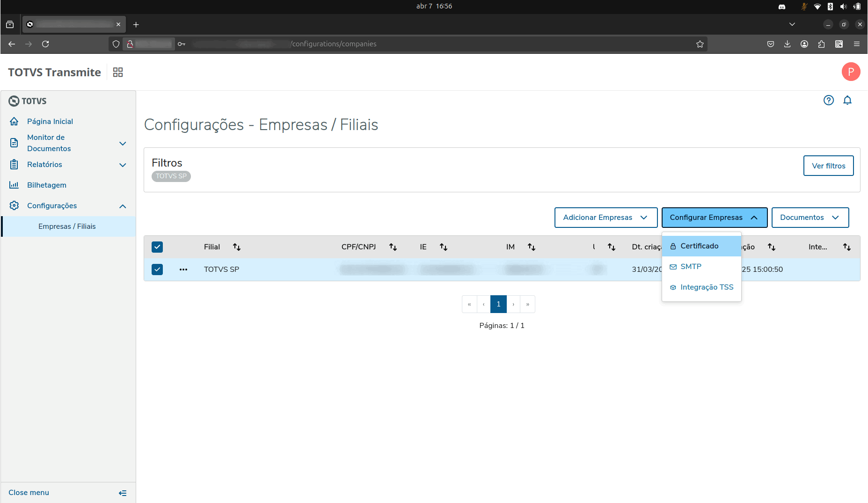Collapse sidebar using the Close menu arrow icon
This screenshot has height=503, width=868.
click(x=123, y=493)
